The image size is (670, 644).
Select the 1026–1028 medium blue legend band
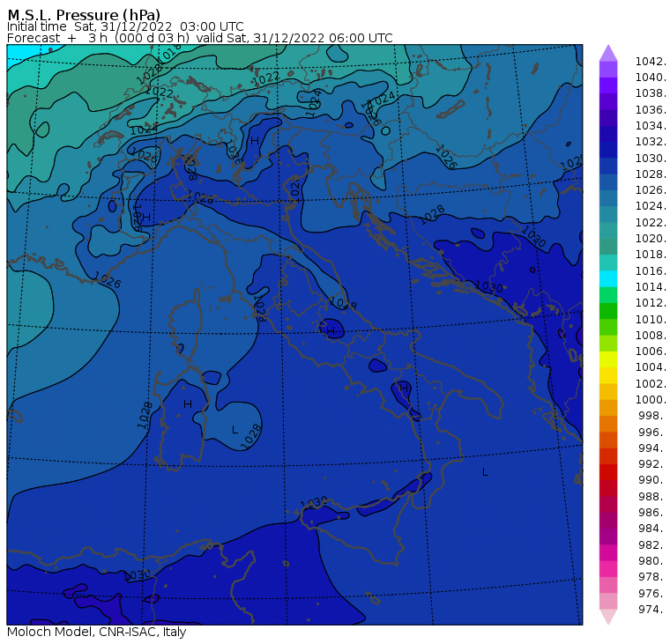[x=608, y=182]
